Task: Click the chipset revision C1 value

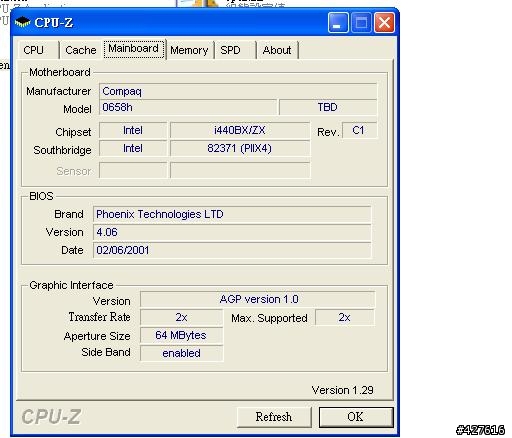Action: pyautogui.click(x=359, y=130)
